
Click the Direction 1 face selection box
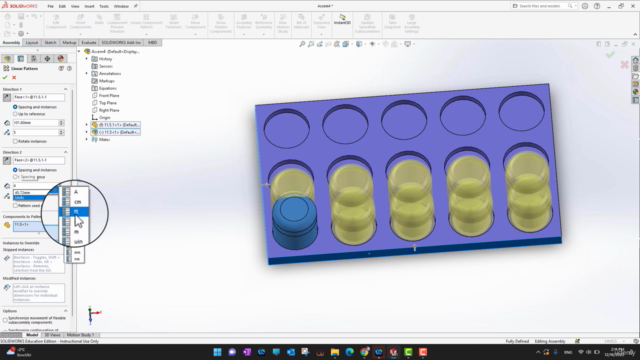(38, 97)
